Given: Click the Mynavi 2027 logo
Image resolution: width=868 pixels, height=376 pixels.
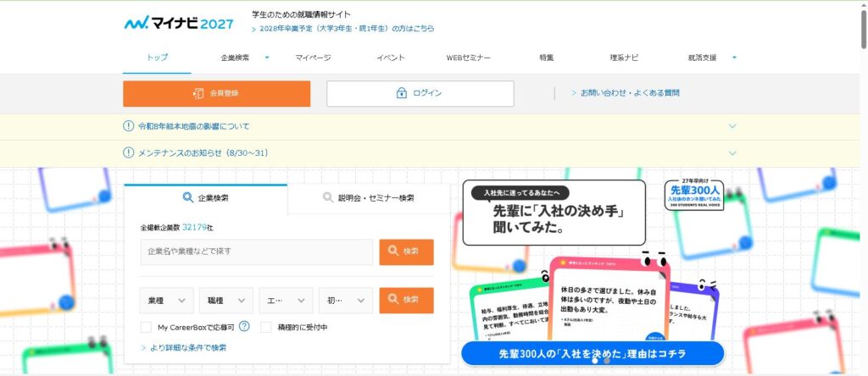Looking at the screenshot, I should coord(179,23).
